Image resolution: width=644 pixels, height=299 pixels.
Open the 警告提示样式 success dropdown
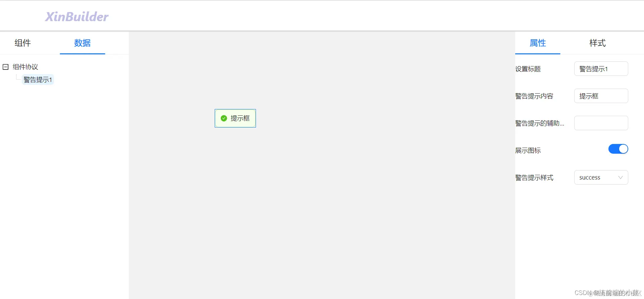click(601, 178)
